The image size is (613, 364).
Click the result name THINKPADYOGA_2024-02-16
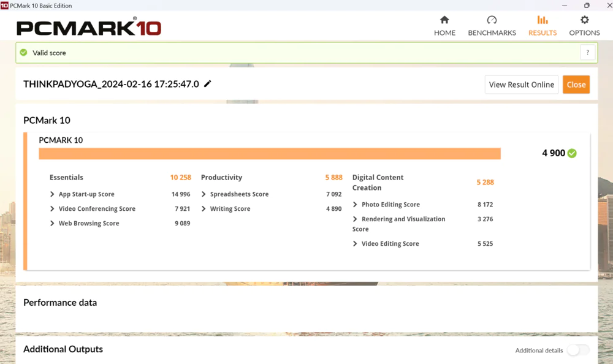111,84
